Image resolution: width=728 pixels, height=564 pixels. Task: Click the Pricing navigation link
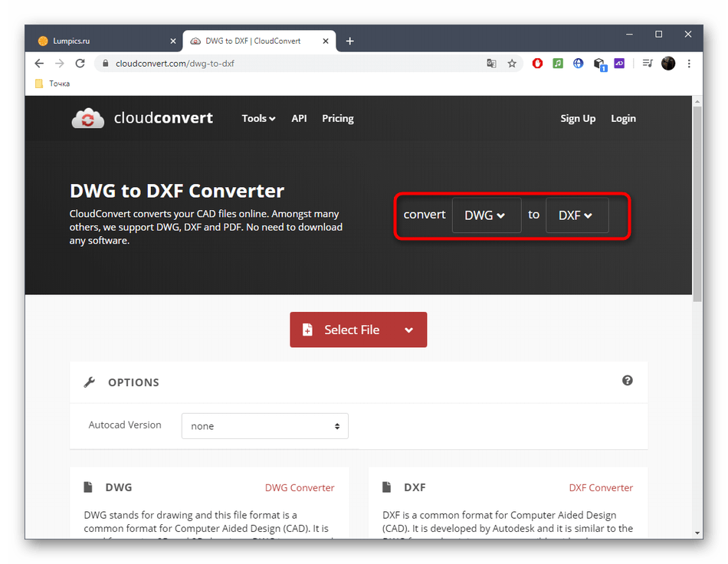338,118
